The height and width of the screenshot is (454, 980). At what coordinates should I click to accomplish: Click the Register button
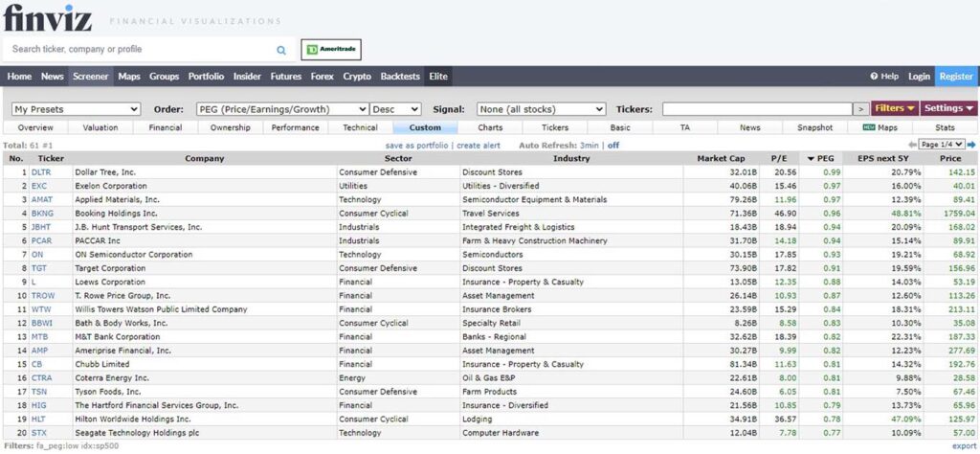click(x=956, y=77)
